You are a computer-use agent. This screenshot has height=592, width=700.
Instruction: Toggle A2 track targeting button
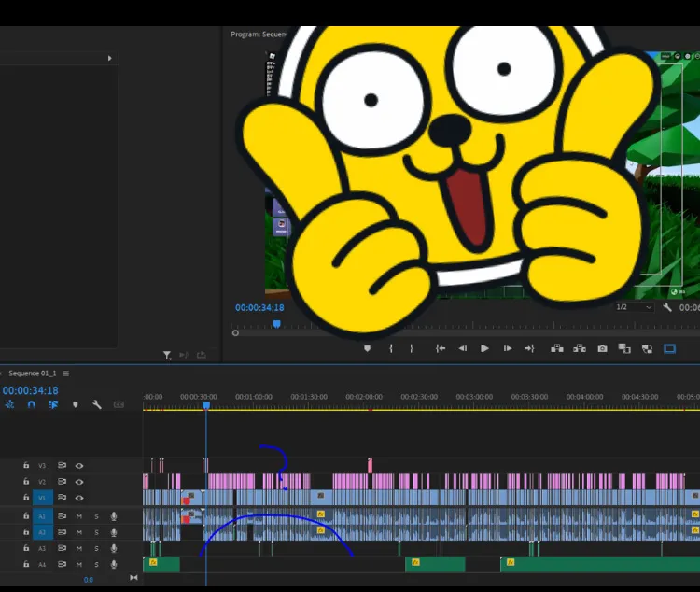coord(42,532)
